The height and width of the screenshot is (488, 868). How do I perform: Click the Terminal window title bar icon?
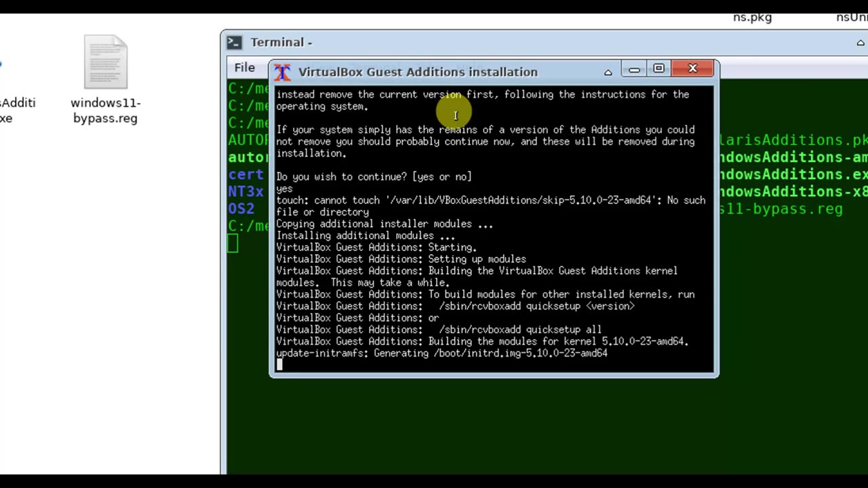pyautogui.click(x=234, y=42)
